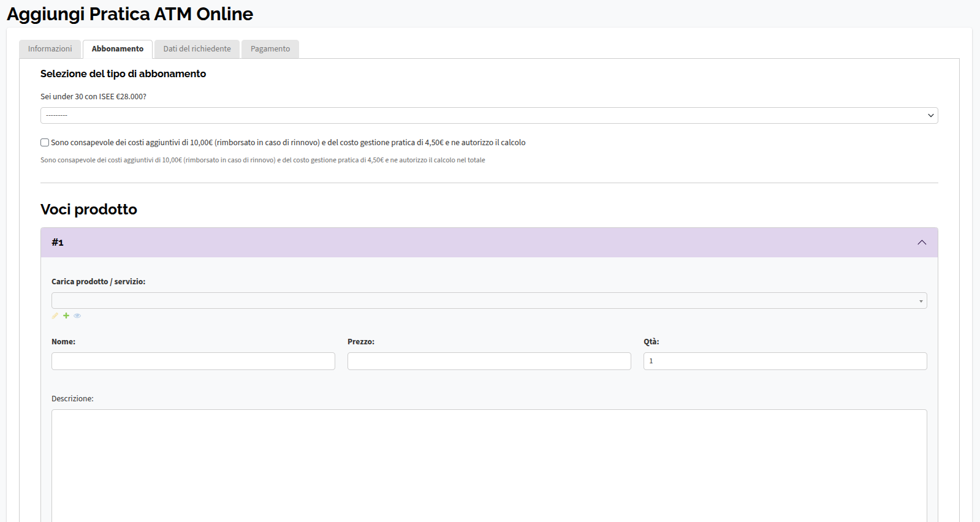Go to the Dati del richiedente tab

click(197, 49)
